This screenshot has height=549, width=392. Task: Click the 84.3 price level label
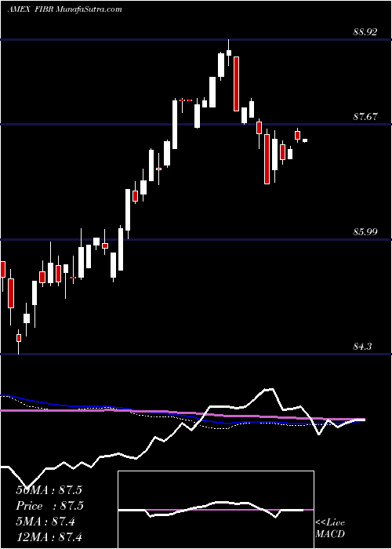click(362, 347)
